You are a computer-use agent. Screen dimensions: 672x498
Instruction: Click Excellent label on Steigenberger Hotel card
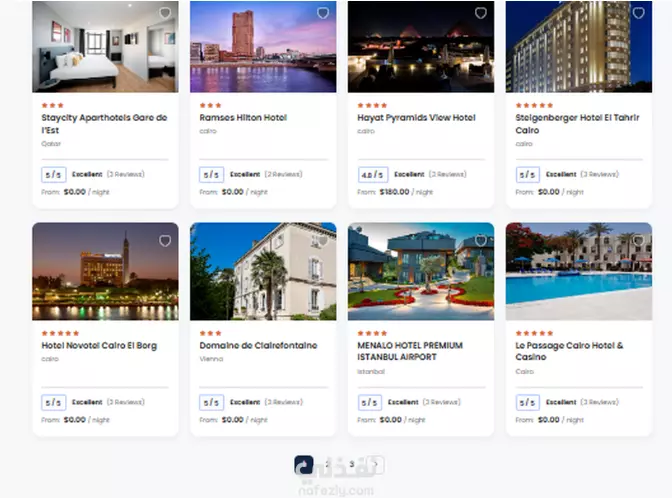click(561, 174)
